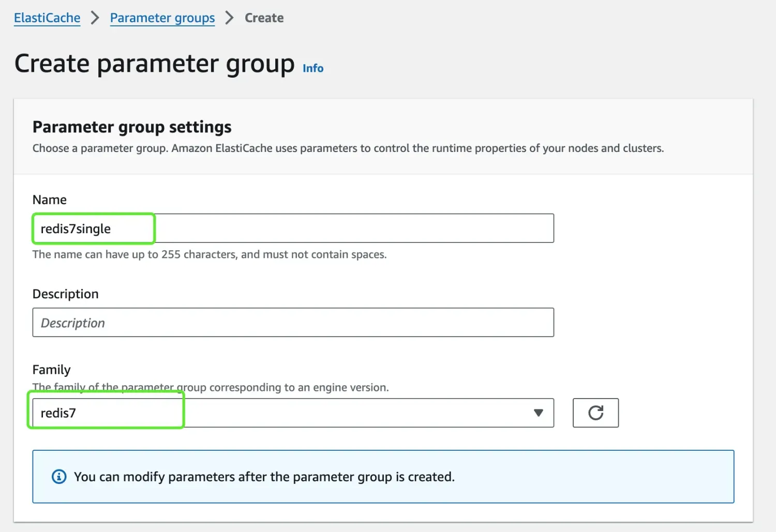The width and height of the screenshot is (776, 532).
Task: Select the Create breadcrumb item
Action: 264,18
